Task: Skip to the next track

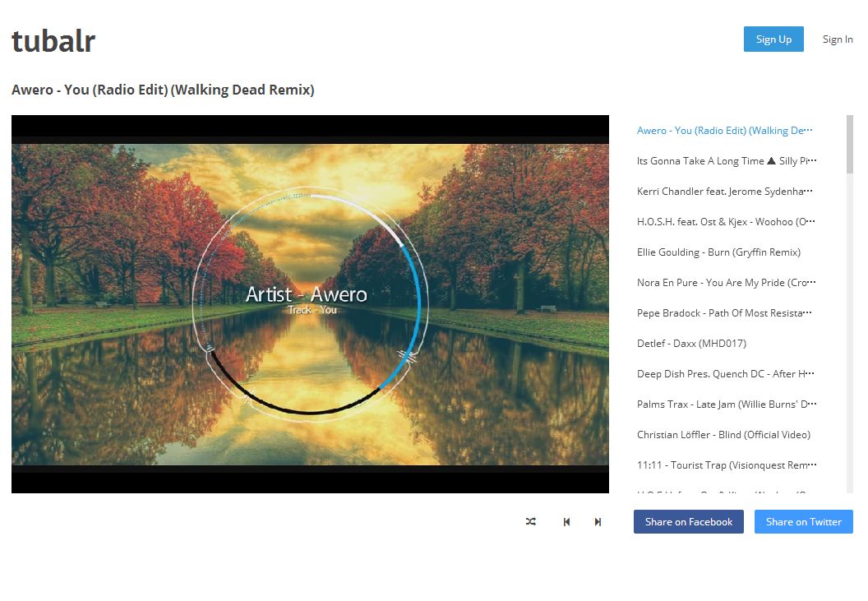Action: point(598,522)
